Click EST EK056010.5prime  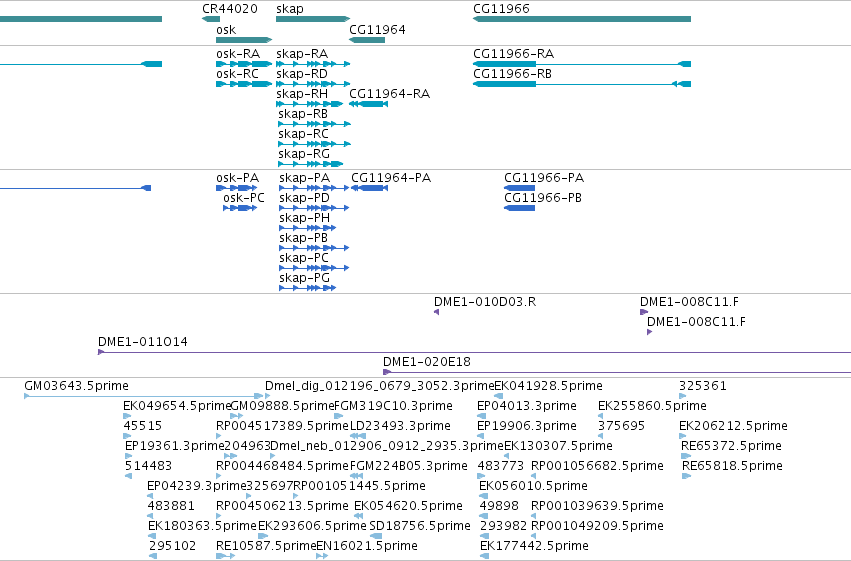pos(533,487)
